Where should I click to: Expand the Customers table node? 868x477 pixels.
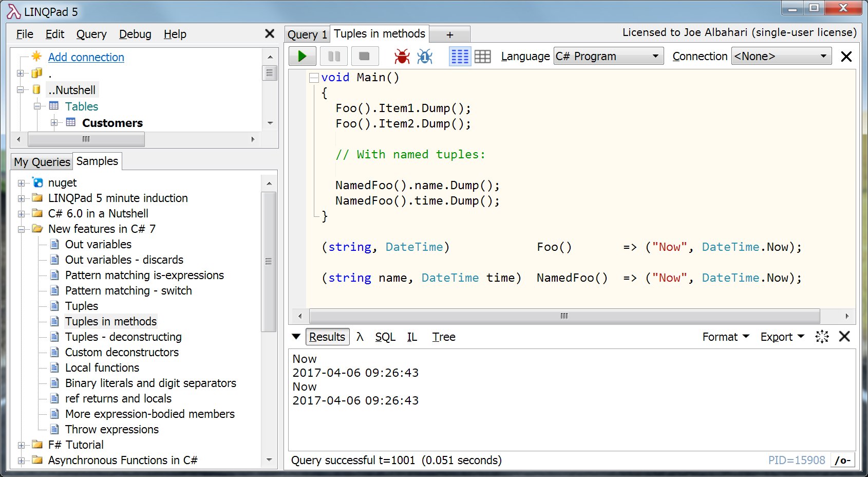(x=54, y=123)
